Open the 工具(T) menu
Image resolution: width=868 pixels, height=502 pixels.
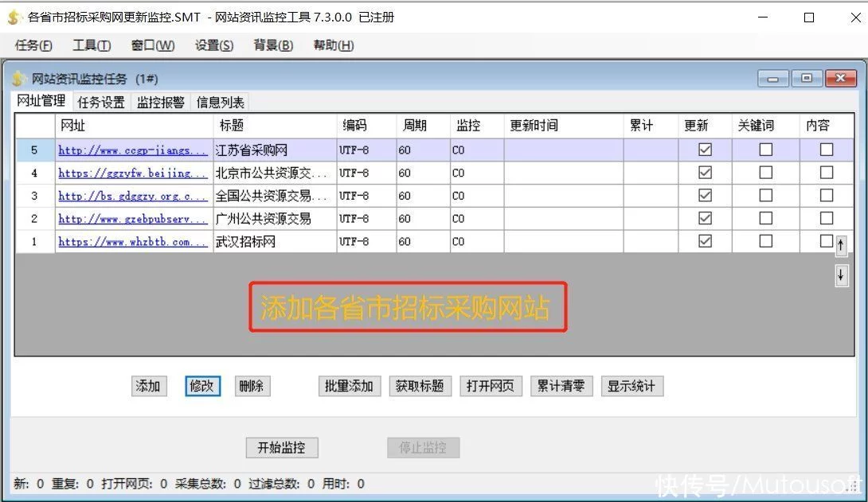(92, 45)
